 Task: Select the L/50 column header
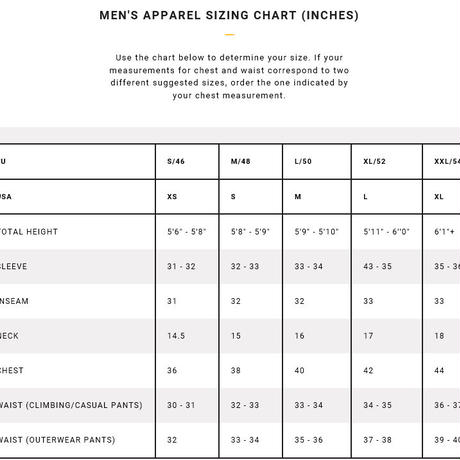(x=303, y=161)
